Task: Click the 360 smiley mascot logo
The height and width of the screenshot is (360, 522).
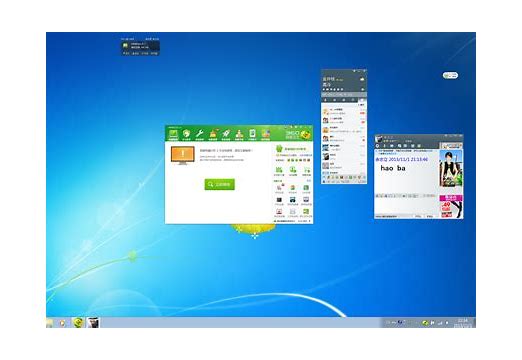Action: (x=305, y=135)
